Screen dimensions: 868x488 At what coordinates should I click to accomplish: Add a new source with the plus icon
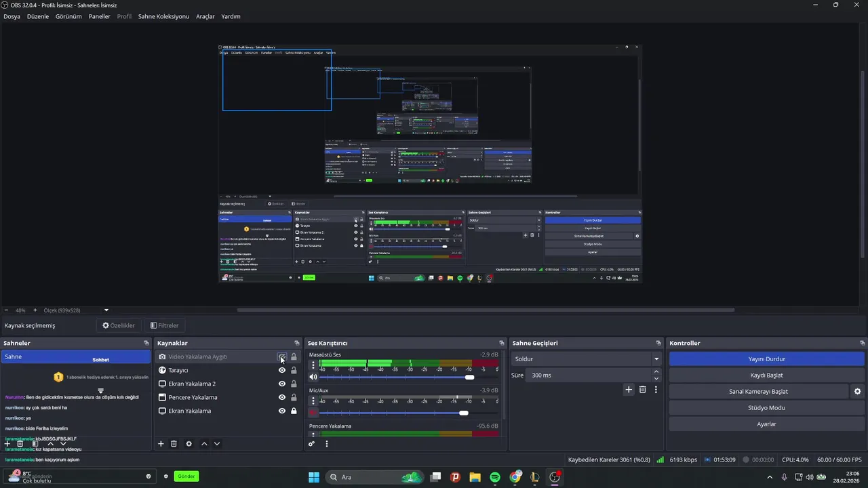click(x=161, y=444)
